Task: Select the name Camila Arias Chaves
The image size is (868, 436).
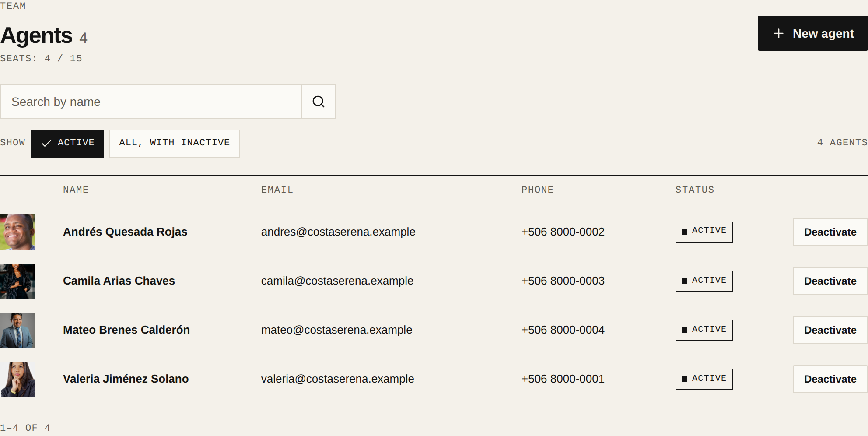Action: click(x=119, y=281)
